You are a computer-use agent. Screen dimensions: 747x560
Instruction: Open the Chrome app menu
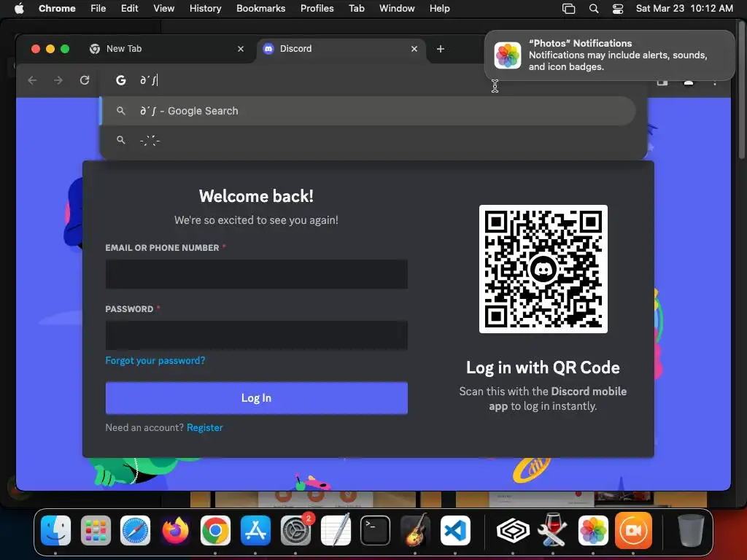pyautogui.click(x=57, y=8)
